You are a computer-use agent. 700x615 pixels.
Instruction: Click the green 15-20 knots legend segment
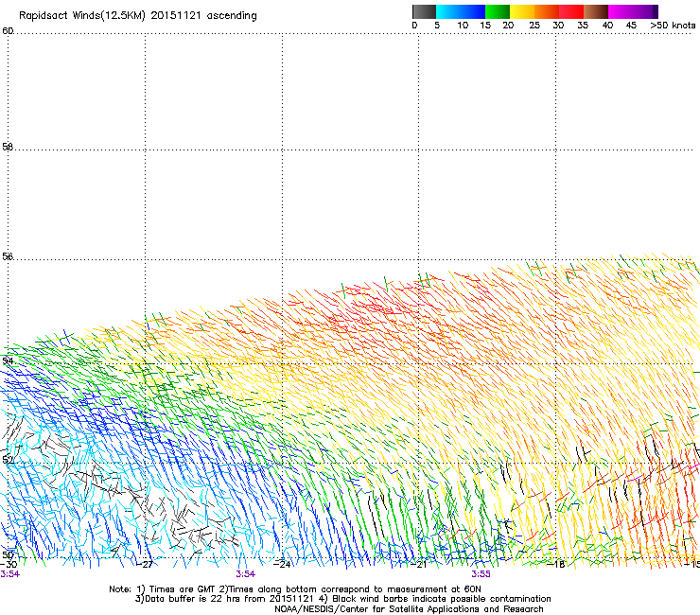point(498,11)
